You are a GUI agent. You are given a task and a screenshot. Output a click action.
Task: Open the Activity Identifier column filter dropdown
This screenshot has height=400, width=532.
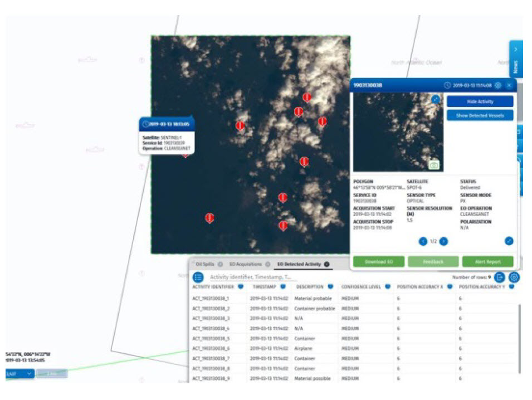click(x=241, y=287)
